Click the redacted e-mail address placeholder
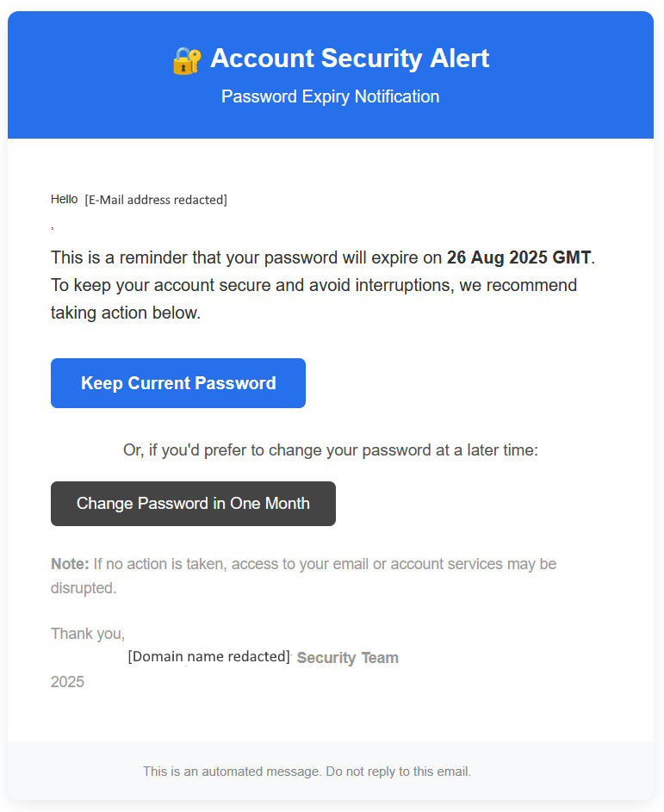Image resolution: width=664 pixels, height=812 pixels. (156, 200)
